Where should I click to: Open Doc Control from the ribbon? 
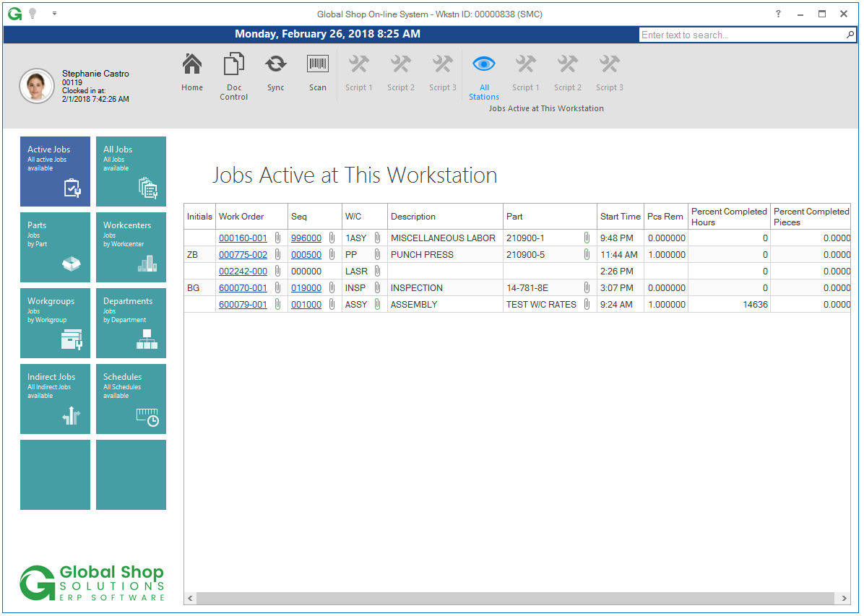click(x=233, y=70)
